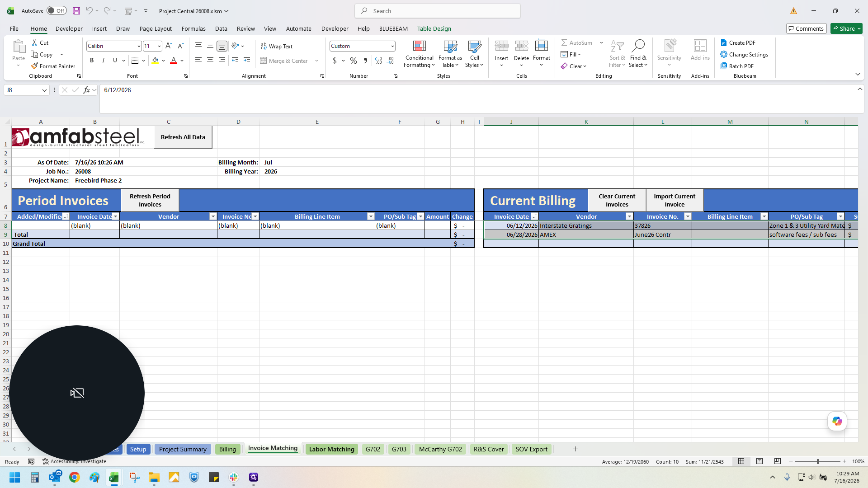The height and width of the screenshot is (488, 868).
Task: Click the Refresh All Data button
Action: [x=183, y=137]
